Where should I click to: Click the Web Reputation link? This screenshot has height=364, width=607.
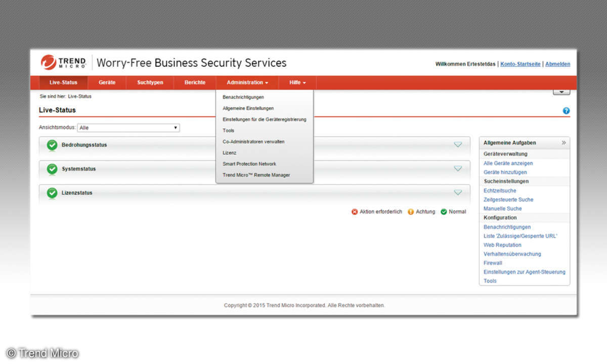click(x=502, y=245)
